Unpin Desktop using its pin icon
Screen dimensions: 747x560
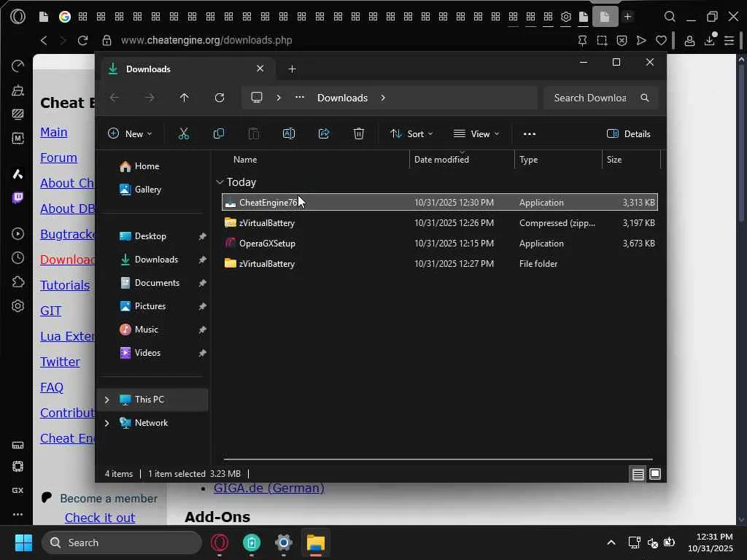click(203, 236)
